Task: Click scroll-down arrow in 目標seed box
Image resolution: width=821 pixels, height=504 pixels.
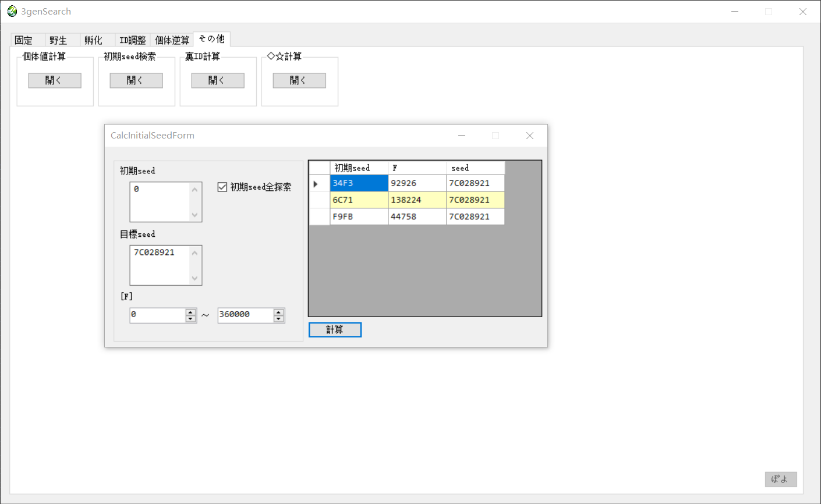Action: (195, 278)
